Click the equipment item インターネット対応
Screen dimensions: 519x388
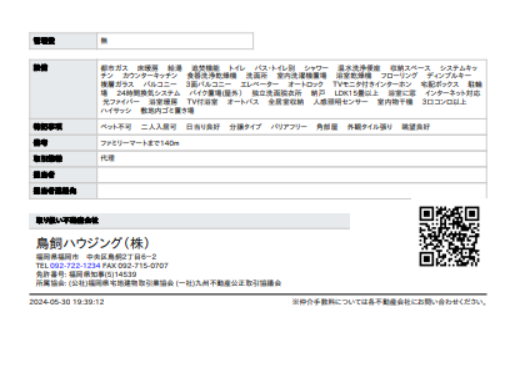click(x=453, y=93)
